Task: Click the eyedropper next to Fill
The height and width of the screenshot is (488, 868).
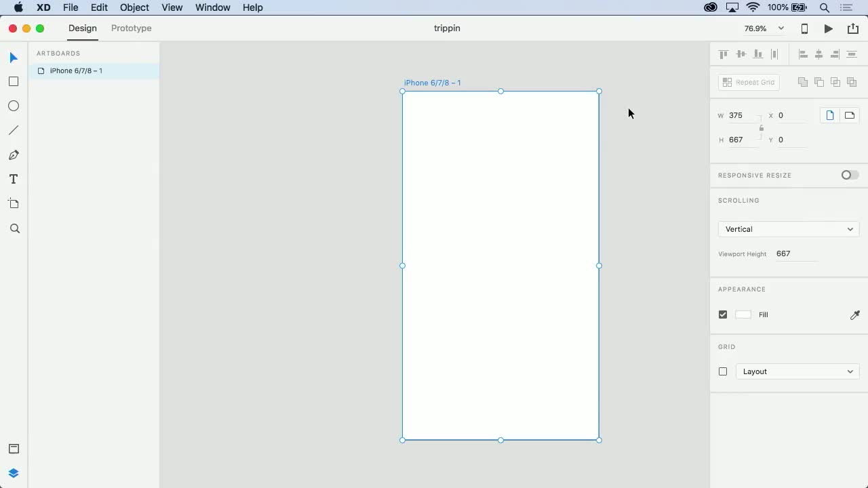Action: point(854,314)
